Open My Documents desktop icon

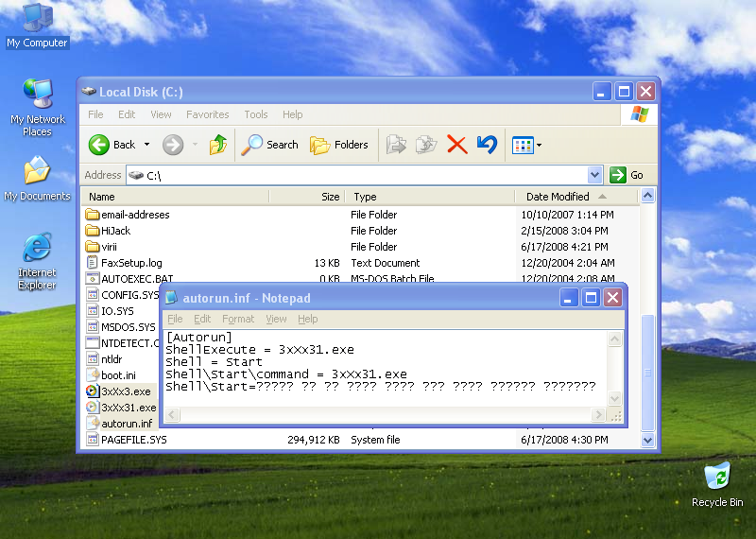[x=37, y=179]
